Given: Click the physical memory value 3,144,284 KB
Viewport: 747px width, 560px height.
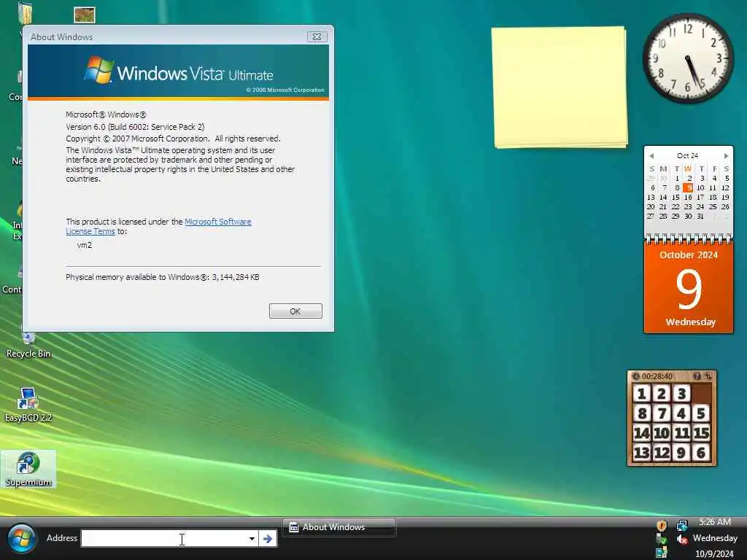Looking at the screenshot, I should click(x=236, y=277).
